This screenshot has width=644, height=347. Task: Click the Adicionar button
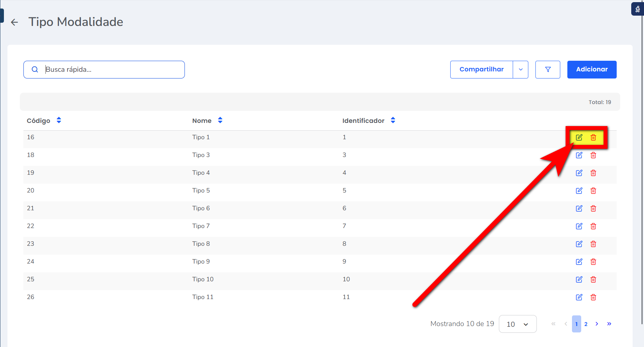click(591, 70)
